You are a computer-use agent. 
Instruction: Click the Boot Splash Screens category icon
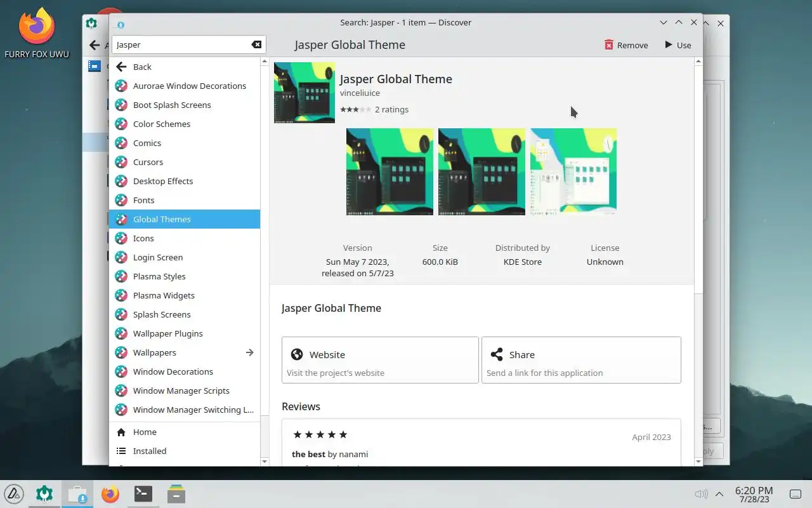tap(121, 105)
